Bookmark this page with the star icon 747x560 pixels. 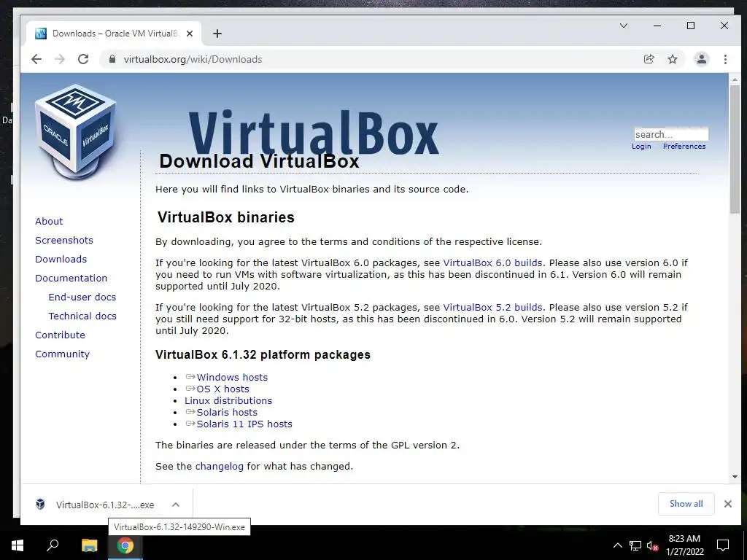point(672,59)
